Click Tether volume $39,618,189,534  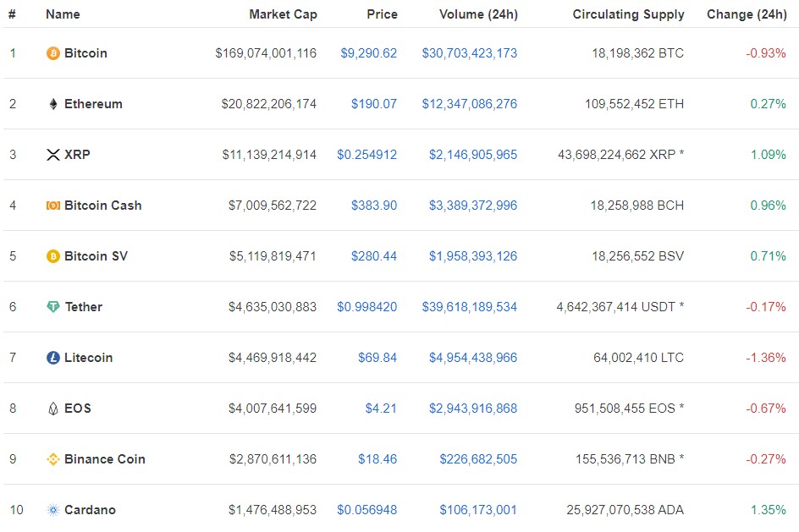pyautogui.click(x=469, y=307)
